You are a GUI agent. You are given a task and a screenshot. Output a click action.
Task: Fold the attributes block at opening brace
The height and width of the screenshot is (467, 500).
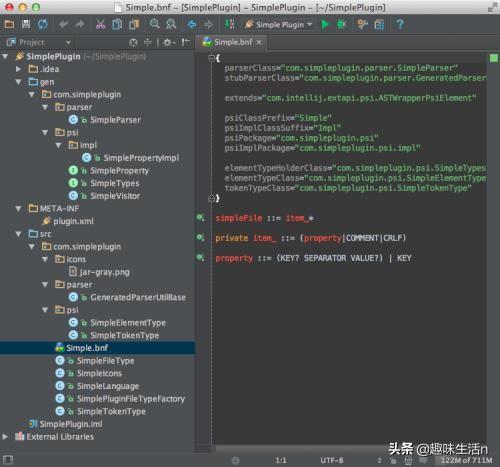pyautogui.click(x=211, y=59)
